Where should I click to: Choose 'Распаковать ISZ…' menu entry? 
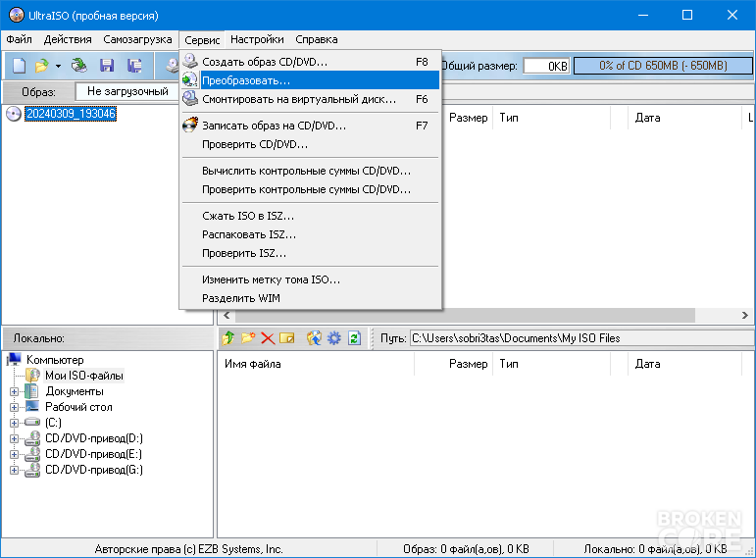click(x=311, y=234)
